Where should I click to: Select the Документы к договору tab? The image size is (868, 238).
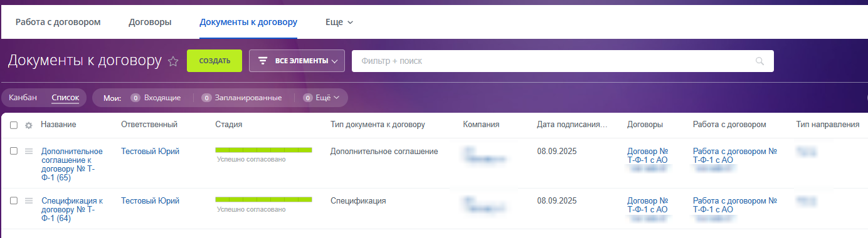tap(248, 22)
